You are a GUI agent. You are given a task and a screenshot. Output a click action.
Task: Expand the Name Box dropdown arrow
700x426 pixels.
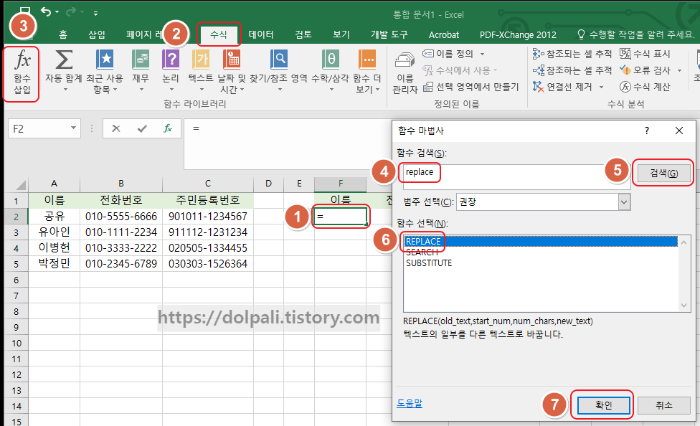click(73, 128)
